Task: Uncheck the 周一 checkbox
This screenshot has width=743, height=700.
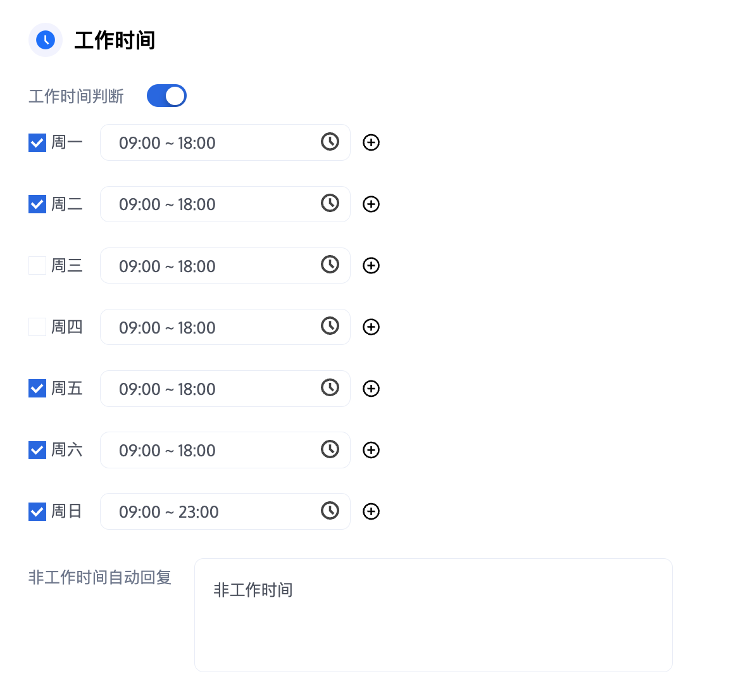Action: [x=37, y=142]
